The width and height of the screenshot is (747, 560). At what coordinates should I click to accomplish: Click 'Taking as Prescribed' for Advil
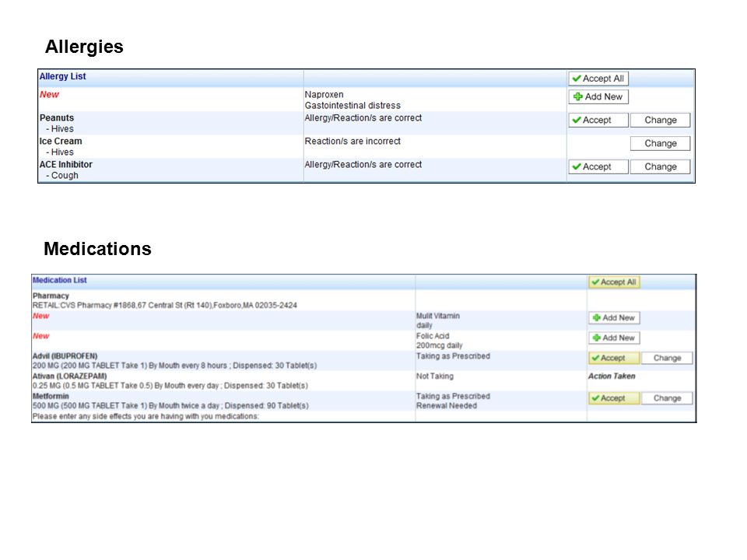click(x=453, y=356)
